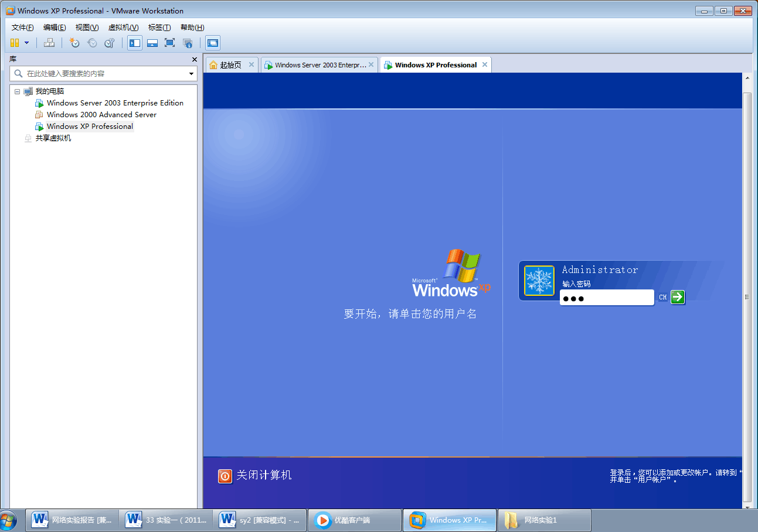Open the Windows Start orb

point(7,520)
